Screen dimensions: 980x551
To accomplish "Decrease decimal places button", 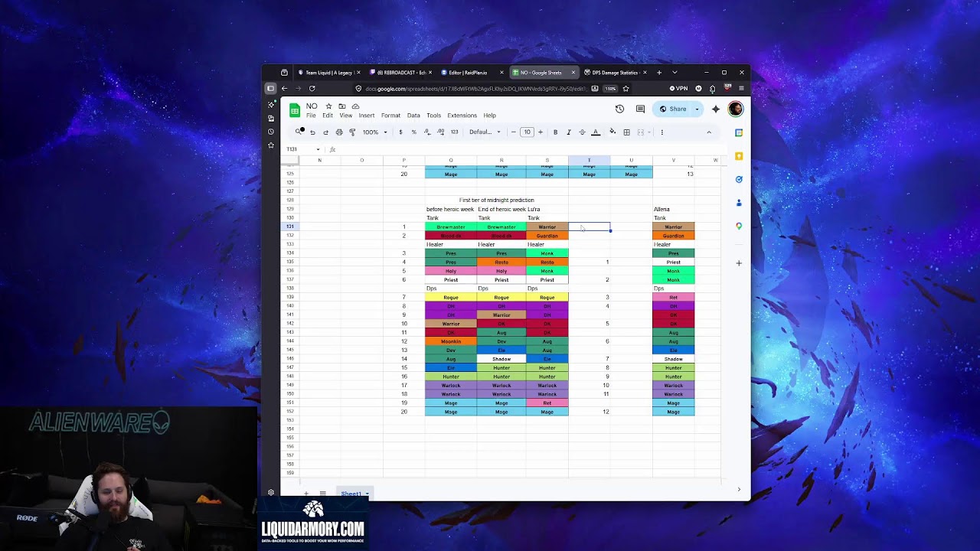I will (x=427, y=132).
